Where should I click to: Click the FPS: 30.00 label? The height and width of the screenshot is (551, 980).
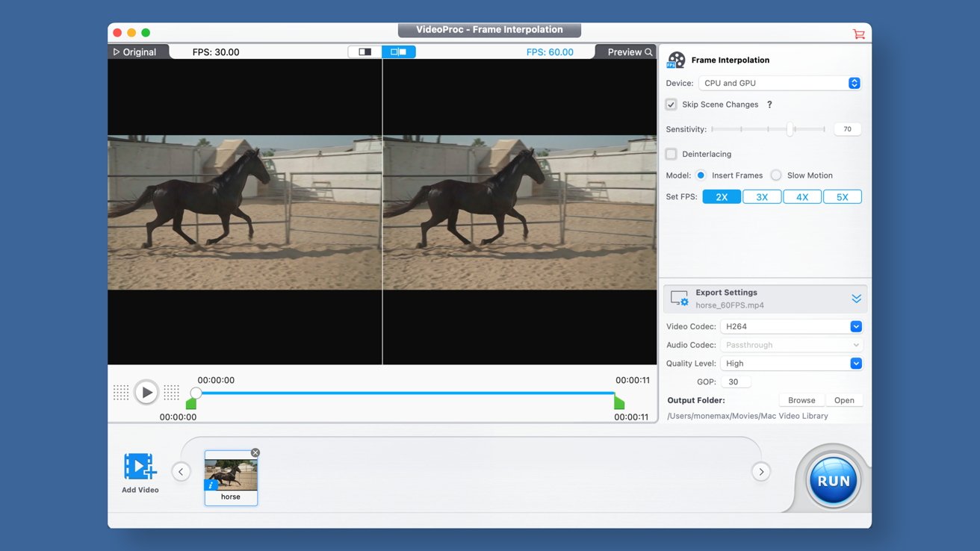pos(216,52)
